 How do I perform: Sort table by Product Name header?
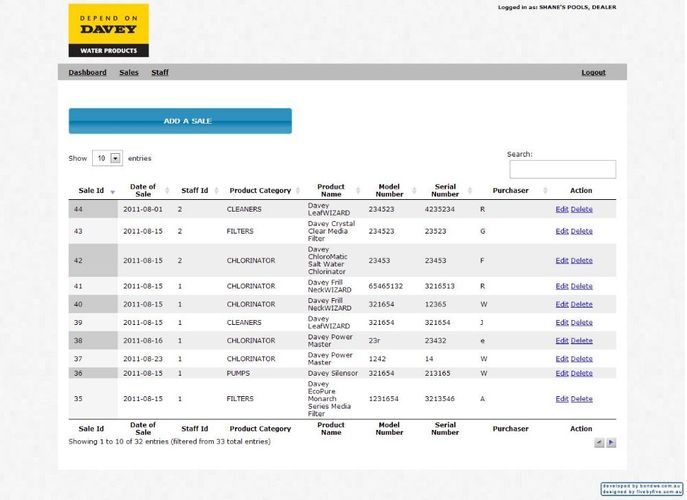click(331, 190)
